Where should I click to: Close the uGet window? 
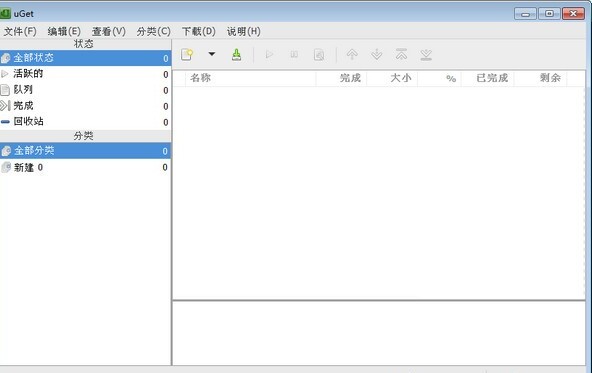coord(573,14)
